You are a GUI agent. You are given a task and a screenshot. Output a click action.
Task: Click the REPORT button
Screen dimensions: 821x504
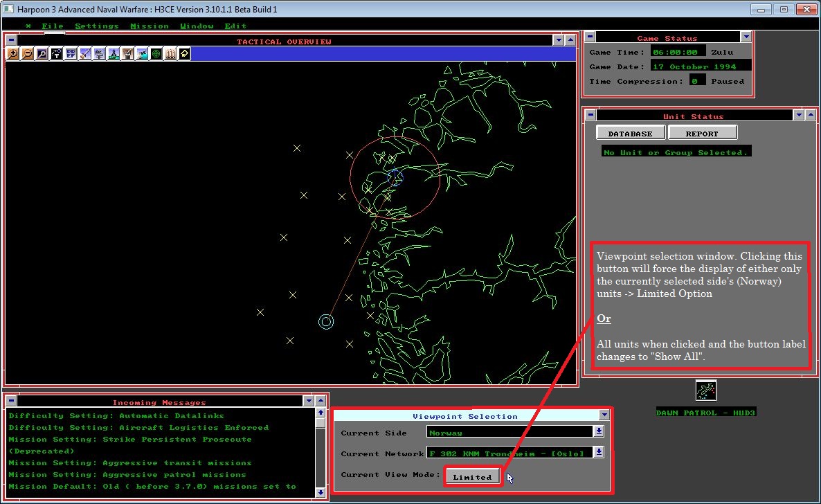(x=702, y=133)
